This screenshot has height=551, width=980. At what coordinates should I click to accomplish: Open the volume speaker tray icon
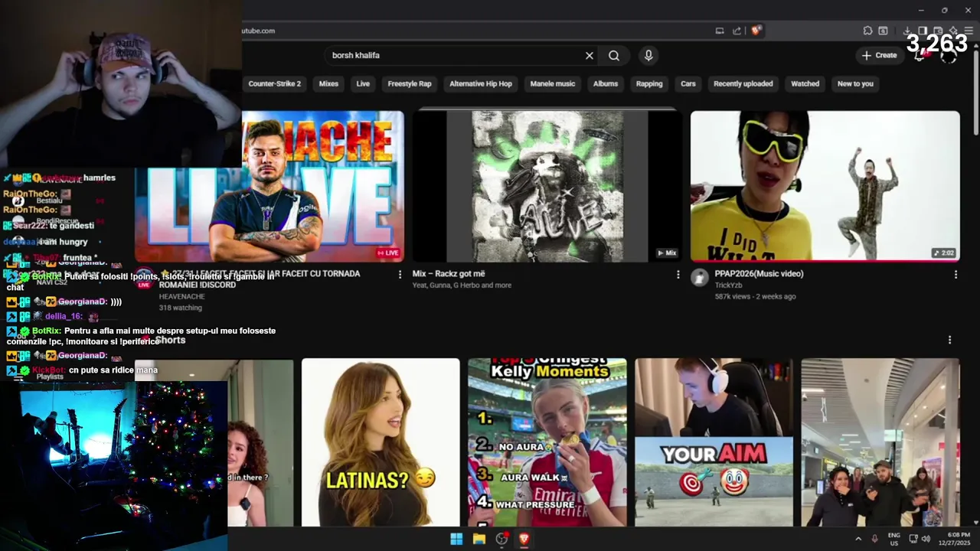(926, 539)
